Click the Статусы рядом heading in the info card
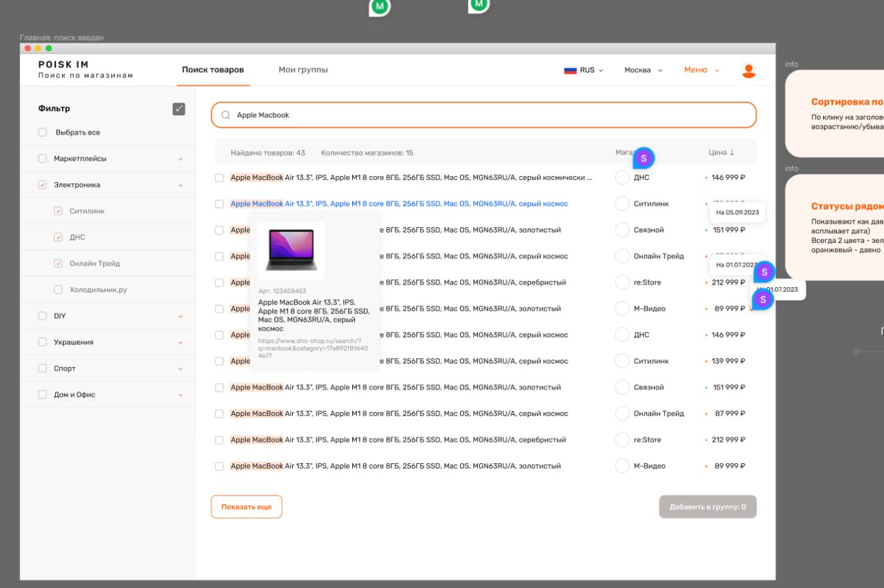Viewport: 884px width, 588px height. pyautogui.click(x=847, y=206)
